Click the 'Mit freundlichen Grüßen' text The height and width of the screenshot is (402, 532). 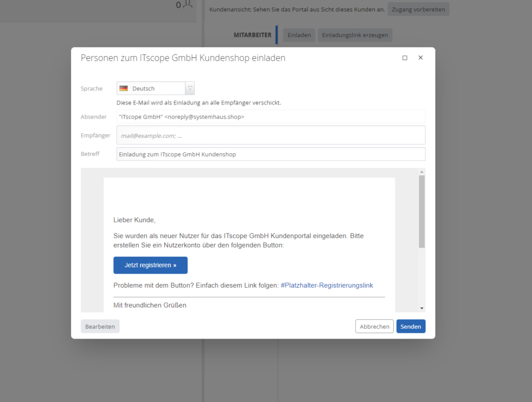click(150, 305)
